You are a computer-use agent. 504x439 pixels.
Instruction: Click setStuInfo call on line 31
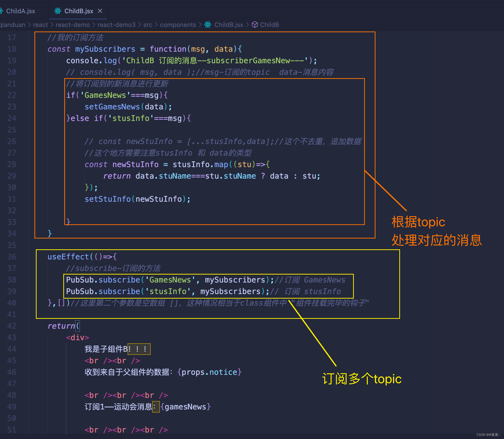coord(137,199)
